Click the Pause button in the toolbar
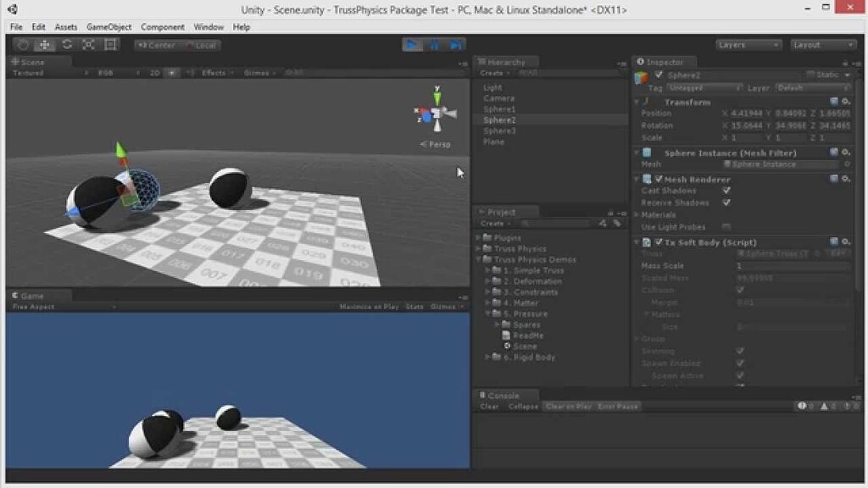The height and width of the screenshot is (488, 868). point(434,45)
